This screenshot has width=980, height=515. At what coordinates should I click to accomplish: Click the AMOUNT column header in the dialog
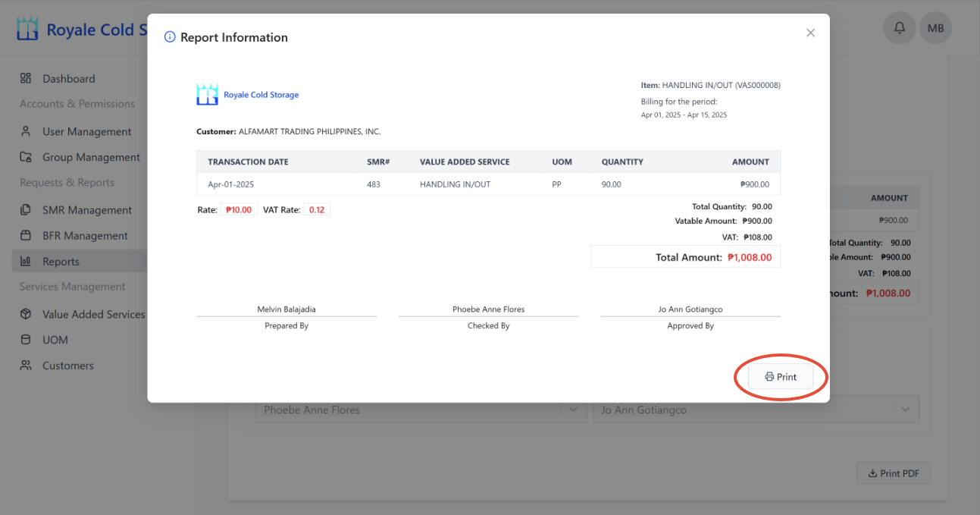tap(750, 162)
